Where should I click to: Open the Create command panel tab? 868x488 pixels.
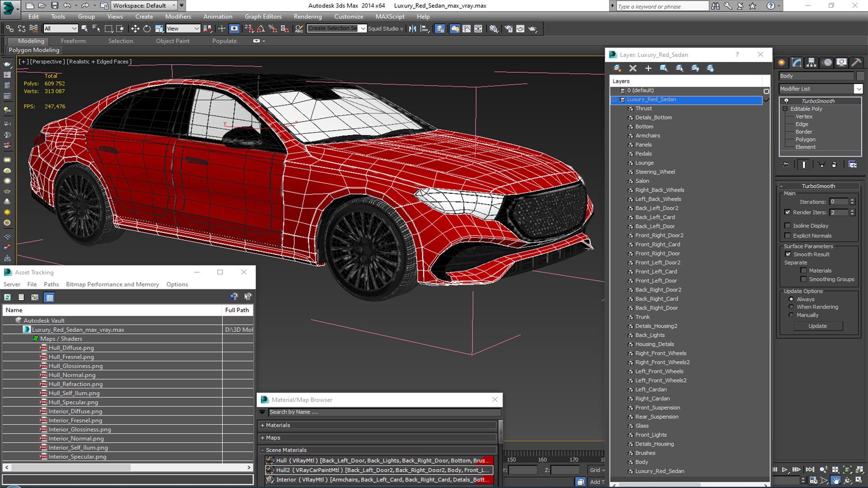(782, 62)
